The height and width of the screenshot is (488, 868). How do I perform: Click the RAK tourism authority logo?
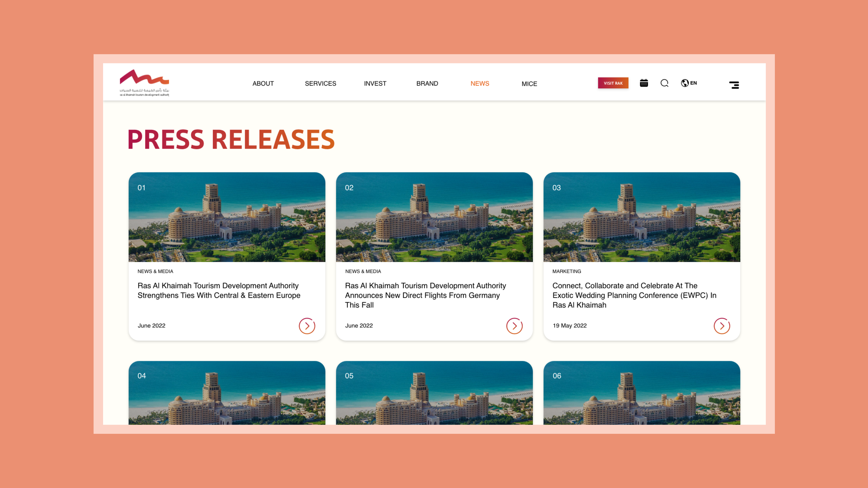point(144,83)
